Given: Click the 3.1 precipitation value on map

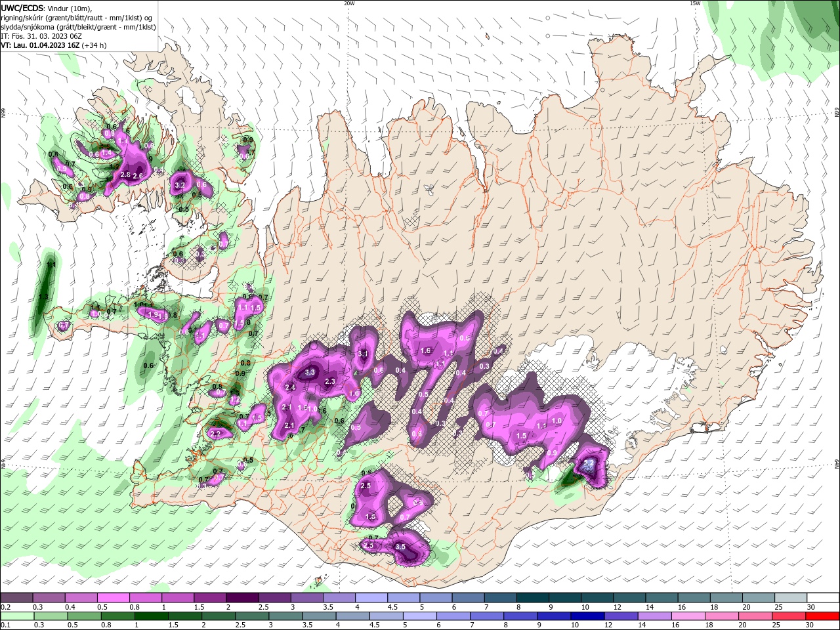Looking at the screenshot, I should point(363,354).
